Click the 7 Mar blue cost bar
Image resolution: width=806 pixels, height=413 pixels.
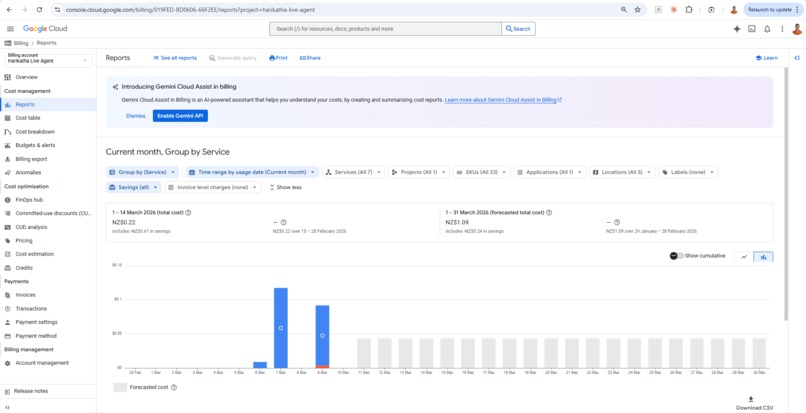point(281,328)
